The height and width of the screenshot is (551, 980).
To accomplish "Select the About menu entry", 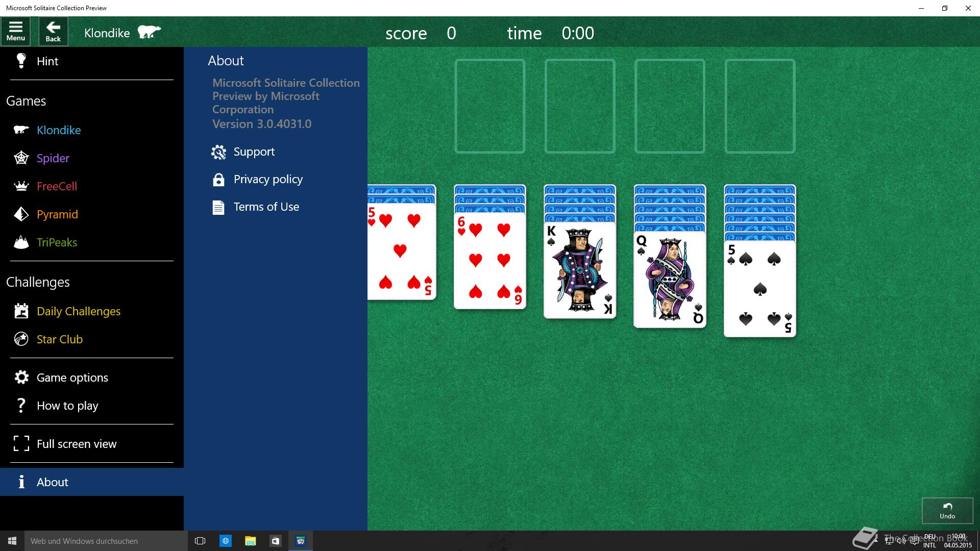I will (x=92, y=482).
